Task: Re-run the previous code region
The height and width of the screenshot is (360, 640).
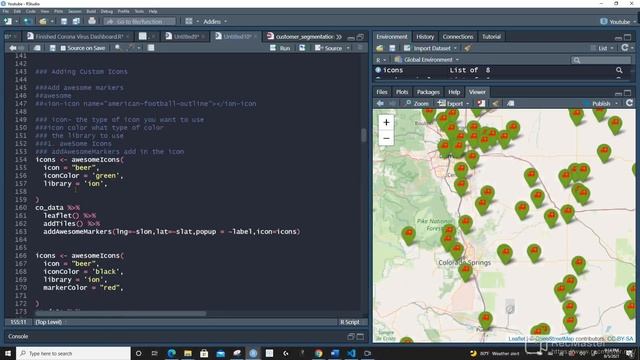Action: [x=302, y=48]
